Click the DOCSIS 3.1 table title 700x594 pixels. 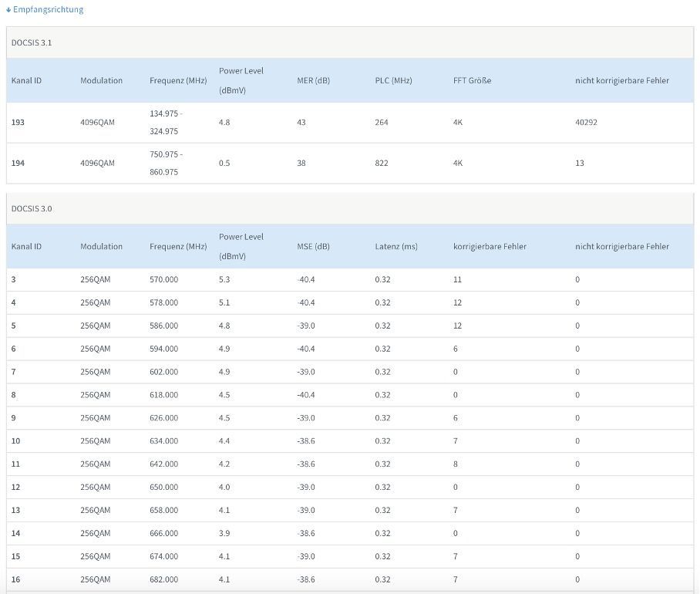pos(32,42)
